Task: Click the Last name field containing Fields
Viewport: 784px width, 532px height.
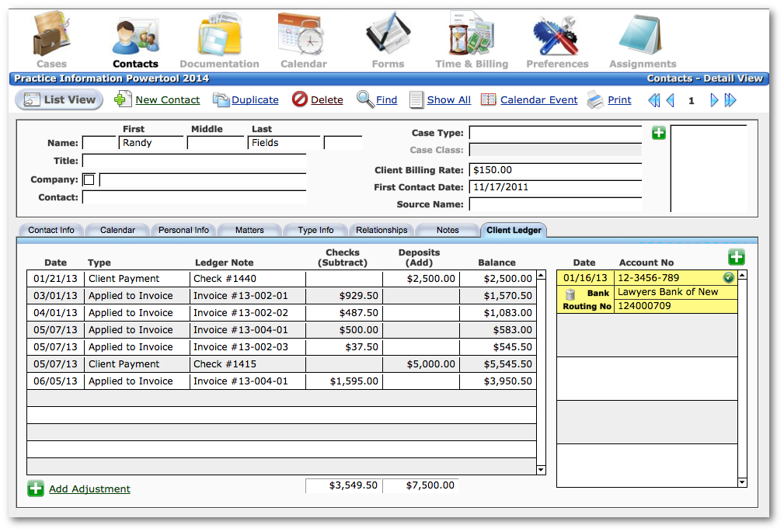Action: tap(284, 143)
